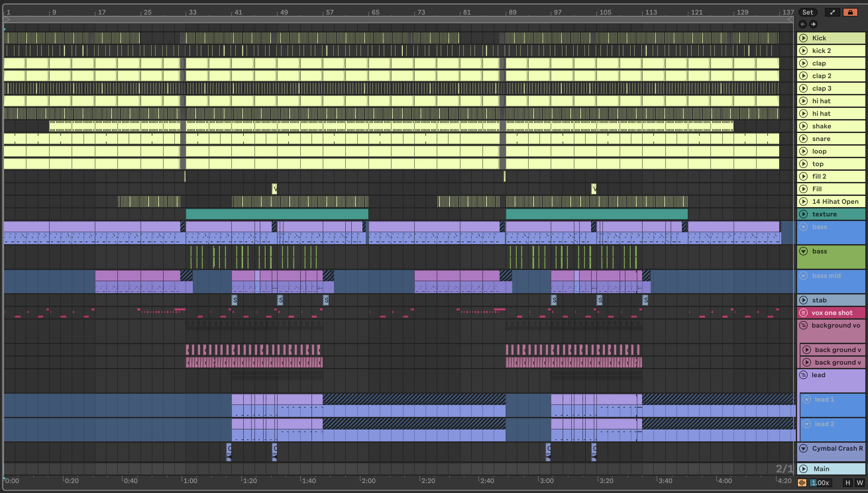Unfold the 14 Hihat Open track
This screenshot has width=868, height=493.
803,202
